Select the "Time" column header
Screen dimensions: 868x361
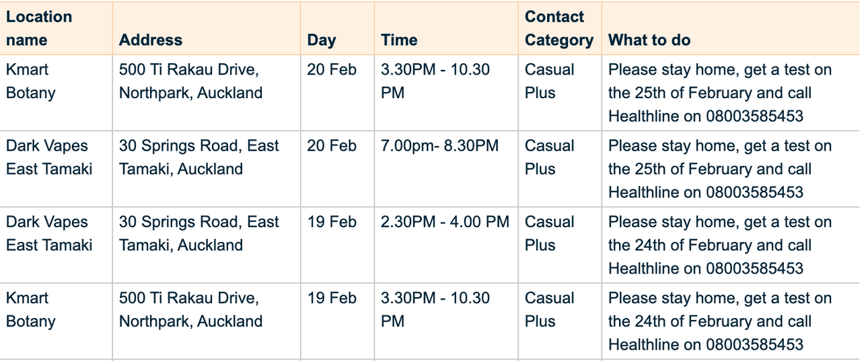tap(399, 40)
